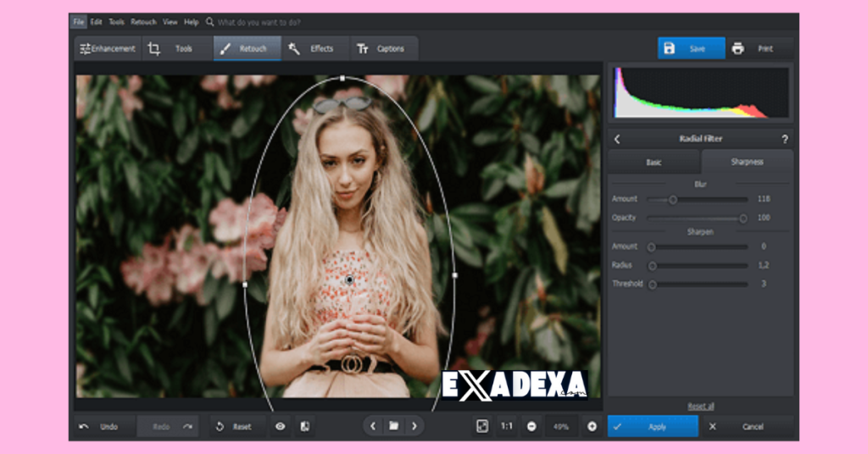The image size is (868, 454).
Task: Click the Save button
Action: (691, 48)
